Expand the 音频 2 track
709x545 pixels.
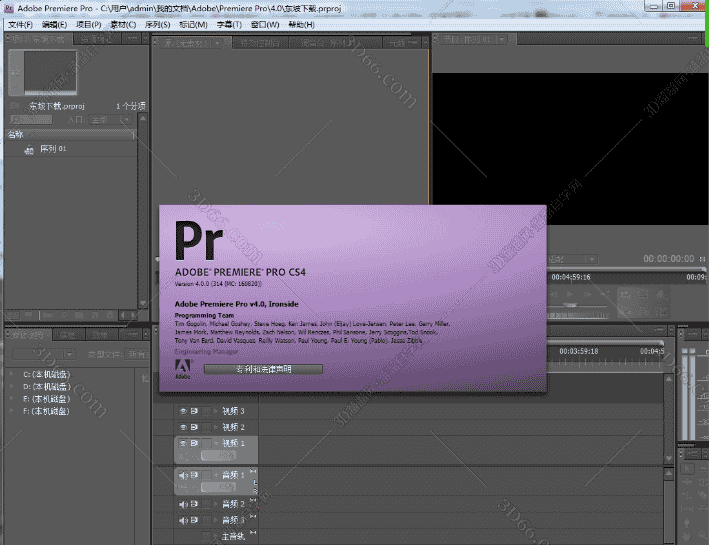pyautogui.click(x=213, y=504)
